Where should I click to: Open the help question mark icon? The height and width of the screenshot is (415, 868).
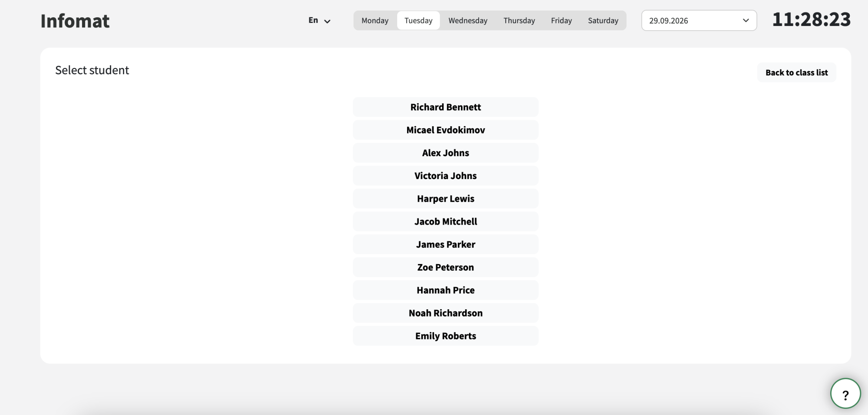pos(845,393)
